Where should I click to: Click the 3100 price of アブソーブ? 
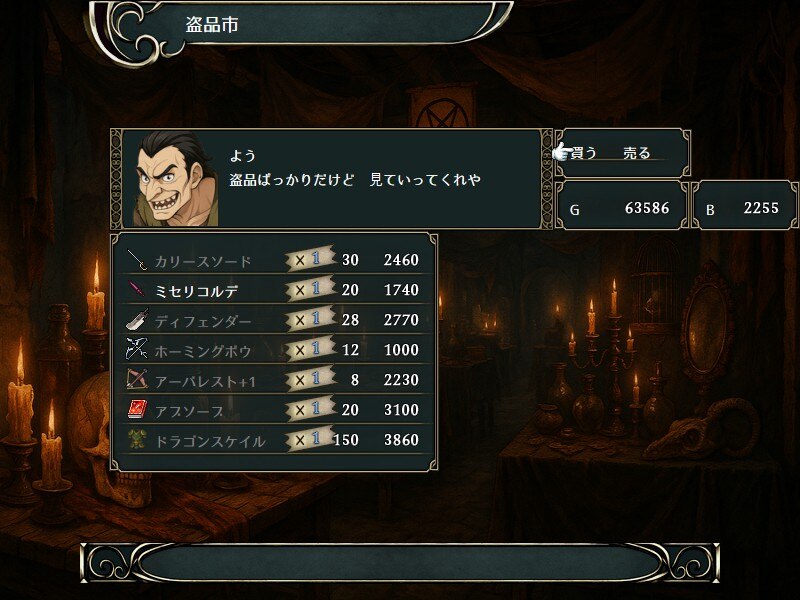click(x=401, y=410)
